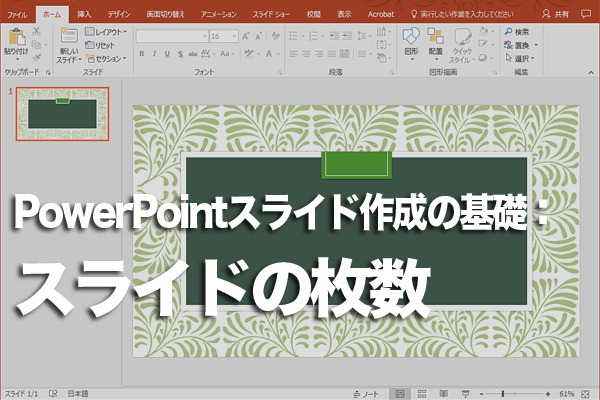600x400 pixels.
Task: Switch to Reading view icon
Action: pos(443,394)
